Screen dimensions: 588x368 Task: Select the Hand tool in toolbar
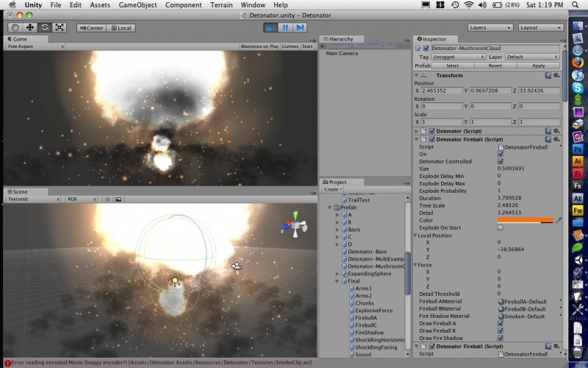14,27
